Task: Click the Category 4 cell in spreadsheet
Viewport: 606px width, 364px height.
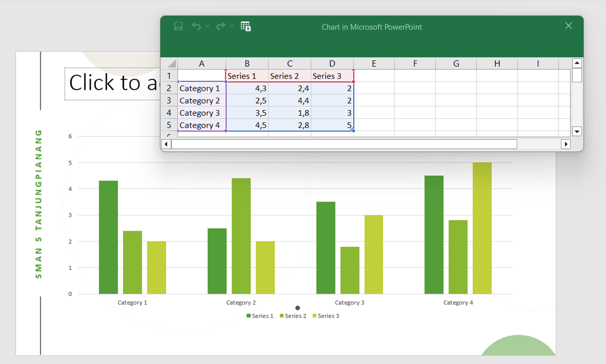Action: pos(202,125)
